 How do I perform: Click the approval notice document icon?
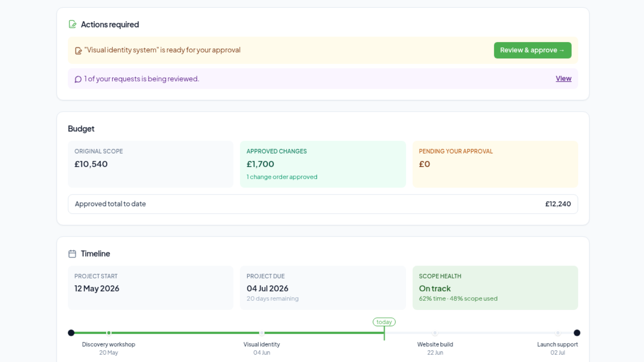pyautogui.click(x=78, y=51)
